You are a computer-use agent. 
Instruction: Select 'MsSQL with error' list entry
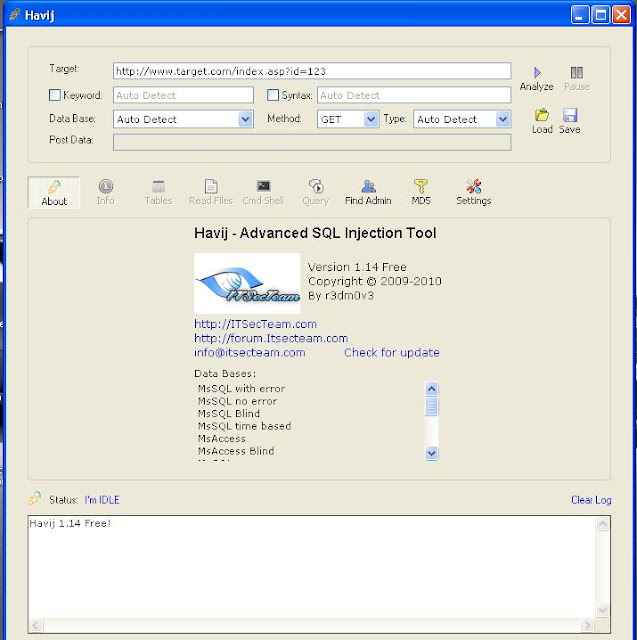point(242,389)
